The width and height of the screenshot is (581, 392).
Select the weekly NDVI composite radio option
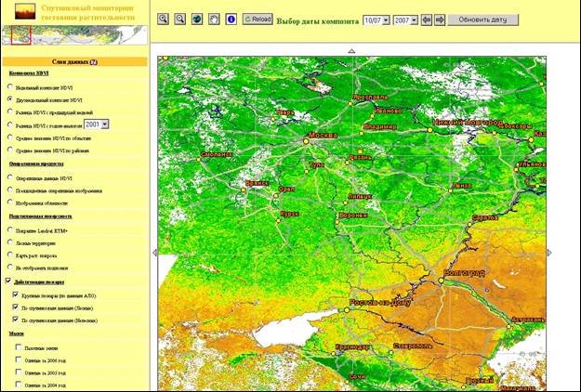click(x=10, y=86)
